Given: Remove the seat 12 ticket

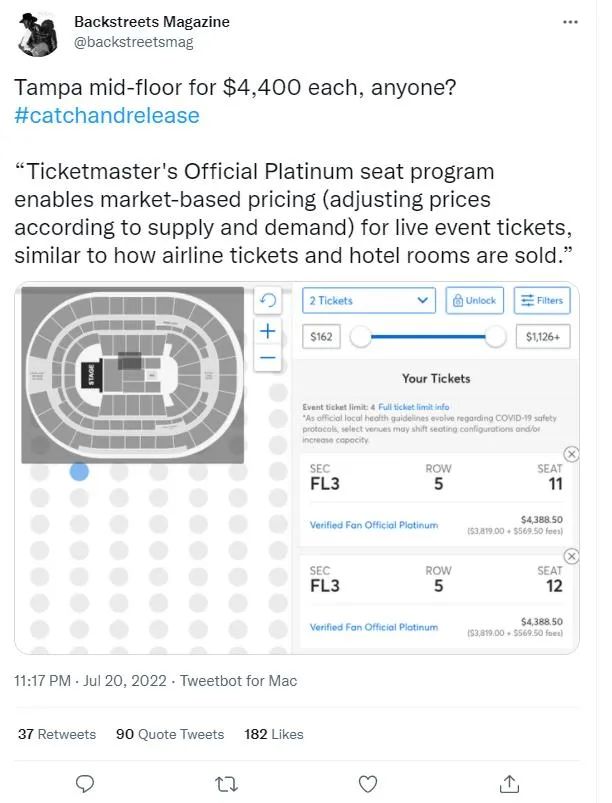Looking at the screenshot, I should 571,556.
